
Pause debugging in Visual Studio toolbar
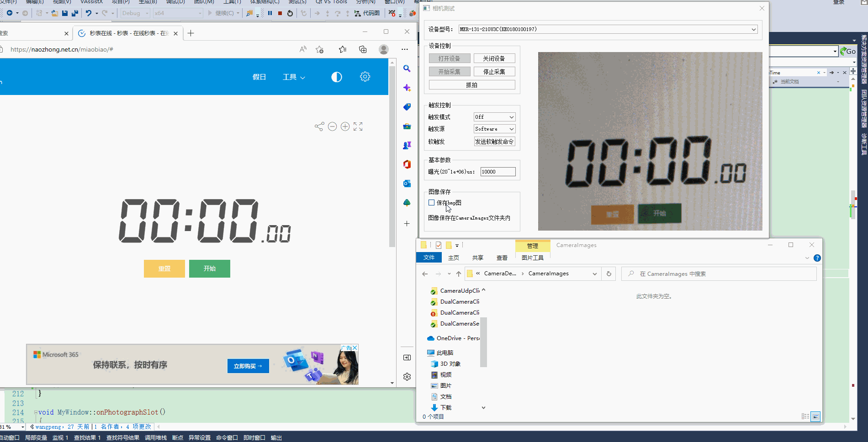pyautogui.click(x=270, y=13)
